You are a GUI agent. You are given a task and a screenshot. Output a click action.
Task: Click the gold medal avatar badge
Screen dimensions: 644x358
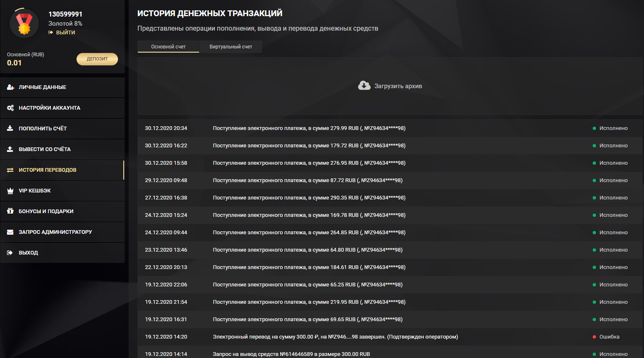(24, 24)
